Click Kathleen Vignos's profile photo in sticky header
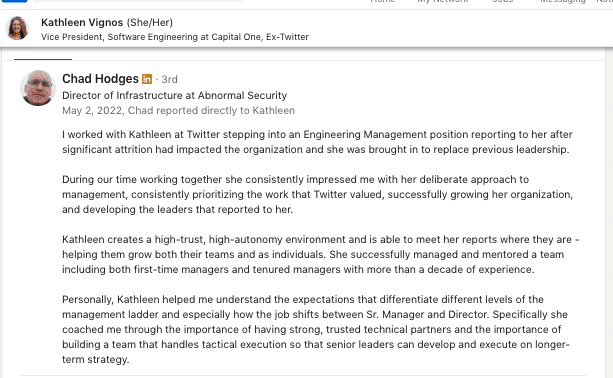 pyautogui.click(x=17, y=28)
